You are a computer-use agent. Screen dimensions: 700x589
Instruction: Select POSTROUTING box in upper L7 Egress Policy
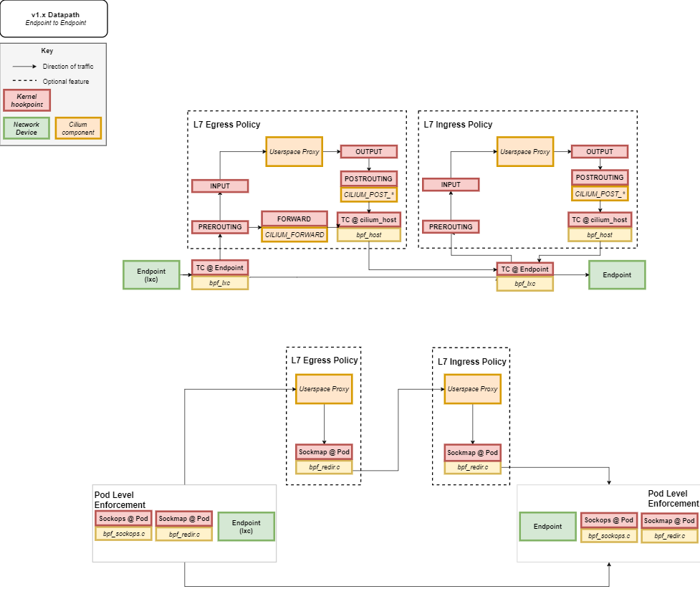(369, 178)
